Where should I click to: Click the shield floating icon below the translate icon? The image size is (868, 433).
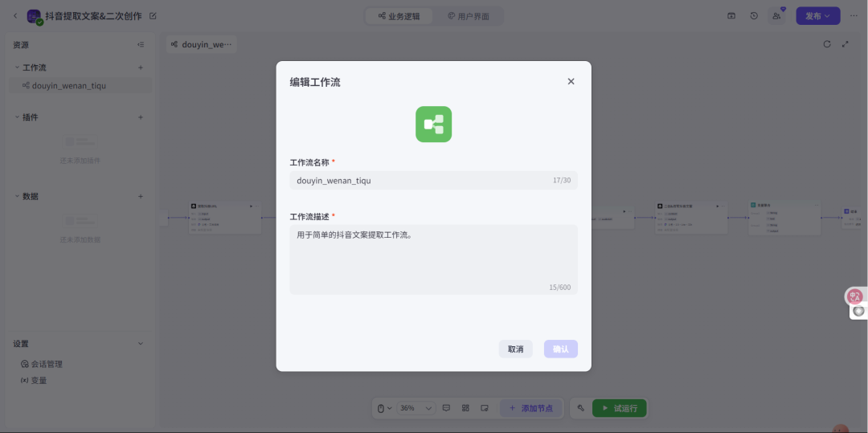[x=858, y=312]
